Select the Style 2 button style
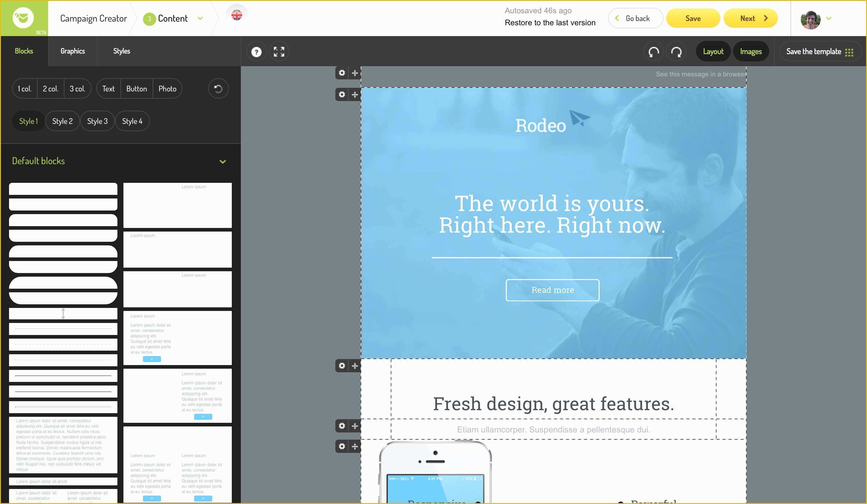Image resolution: width=867 pixels, height=504 pixels. (x=62, y=121)
